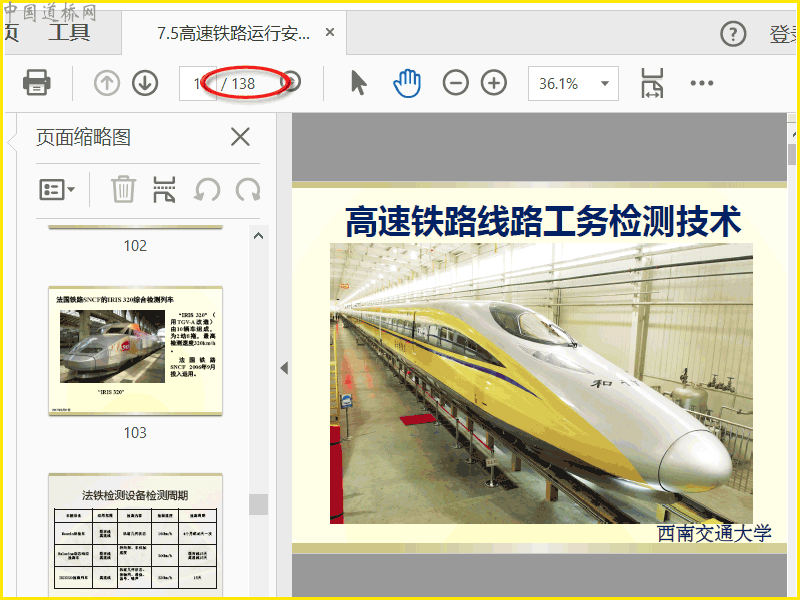800x600 pixels.
Task: Zoom out with the minus button
Action: (455, 83)
